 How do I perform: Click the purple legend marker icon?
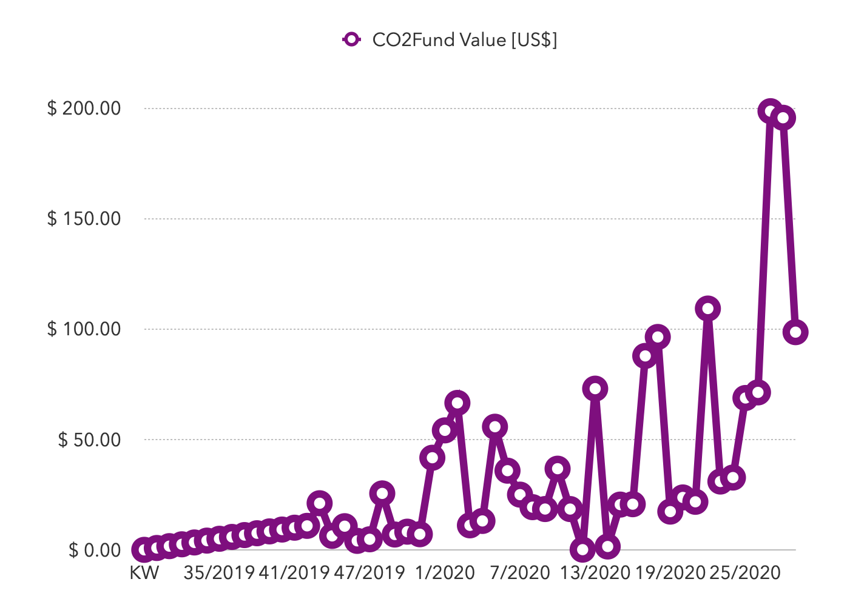click(352, 40)
